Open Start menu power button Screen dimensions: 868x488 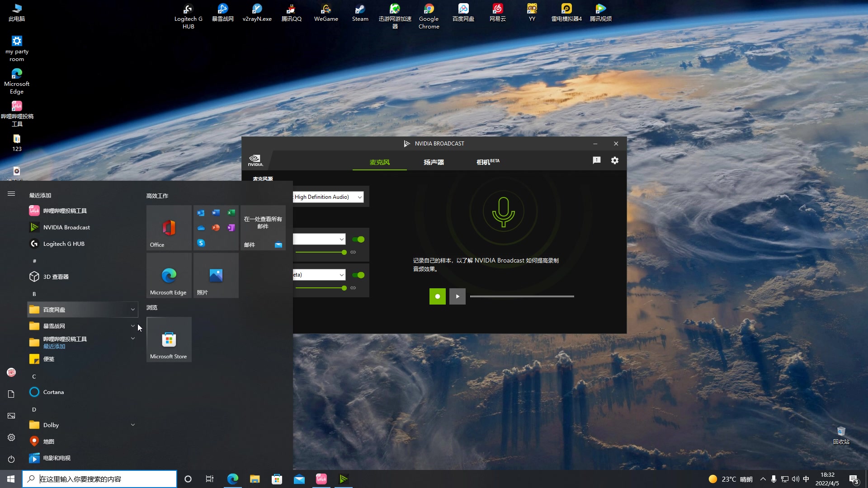point(11,459)
